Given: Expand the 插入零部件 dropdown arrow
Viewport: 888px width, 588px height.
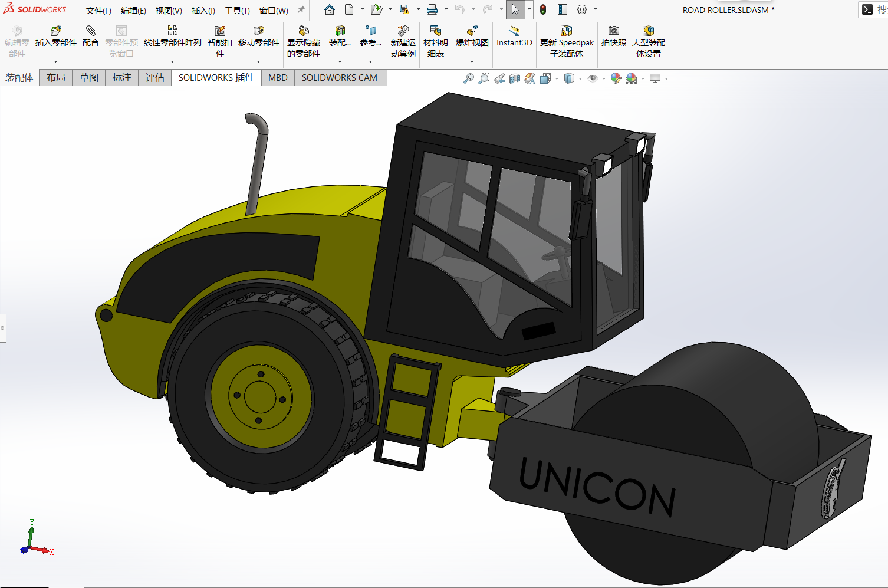Looking at the screenshot, I should (56, 61).
